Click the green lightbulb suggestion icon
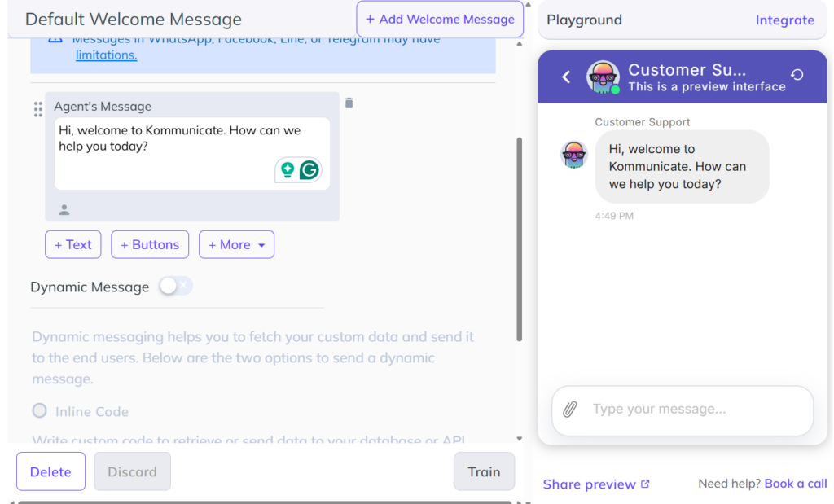Image resolution: width=834 pixels, height=504 pixels. pyautogui.click(x=288, y=169)
